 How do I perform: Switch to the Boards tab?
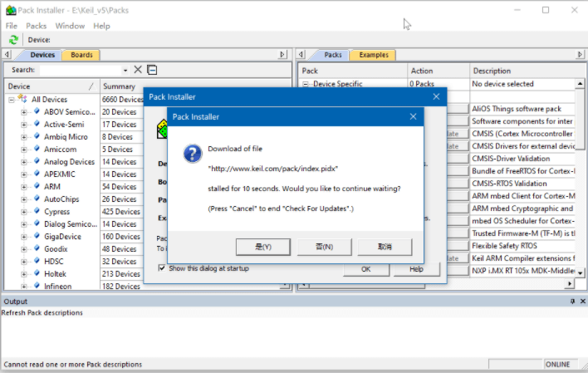point(81,55)
